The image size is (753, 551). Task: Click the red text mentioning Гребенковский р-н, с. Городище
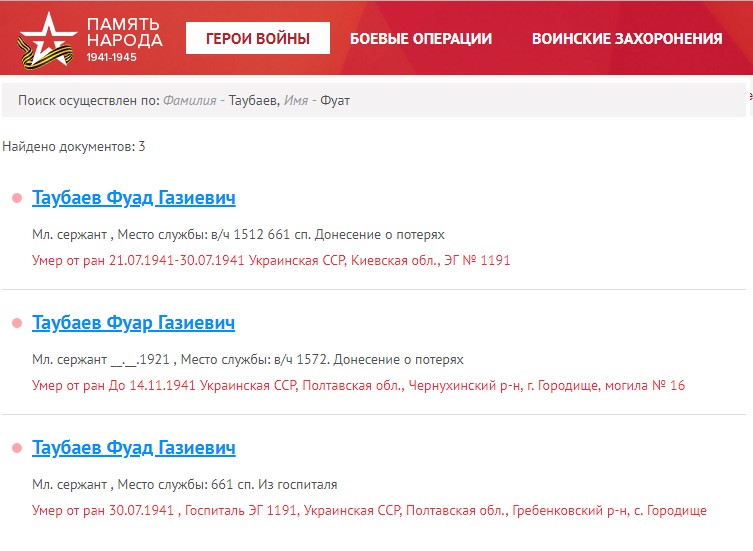click(x=369, y=510)
